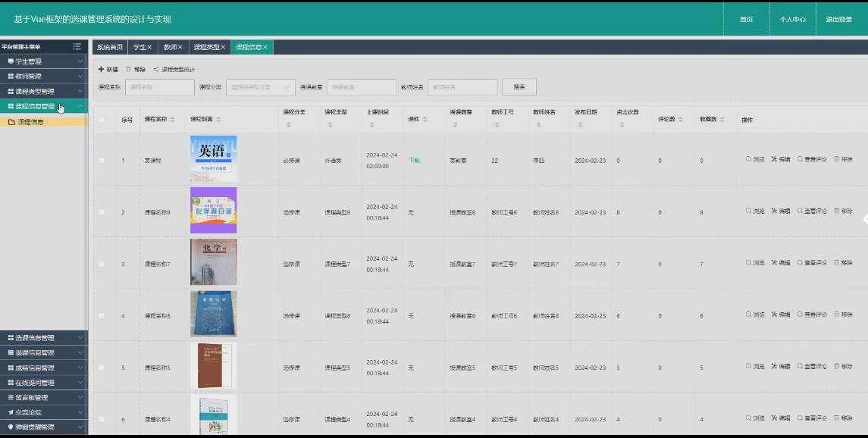The width and height of the screenshot is (868, 438).
Task: Check the checkbox for row 1
Action: (102, 161)
